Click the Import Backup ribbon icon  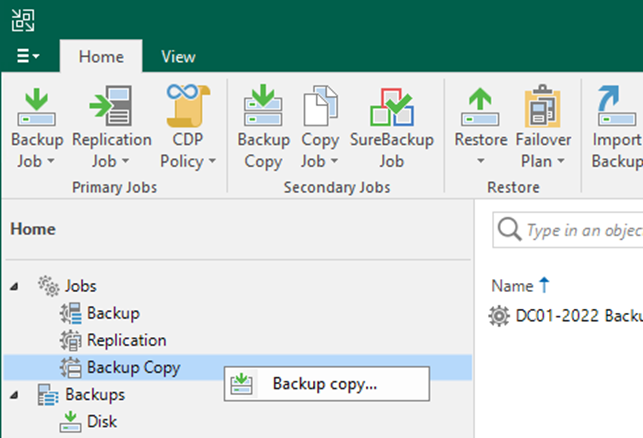(x=617, y=105)
